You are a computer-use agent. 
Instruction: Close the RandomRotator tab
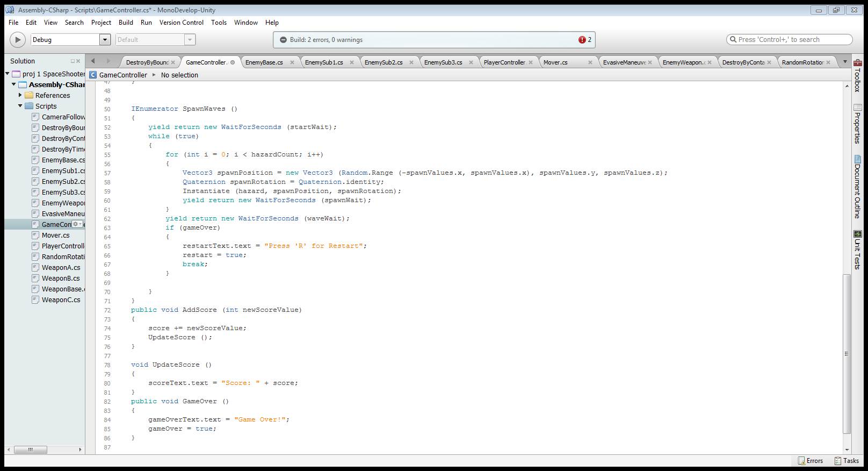tap(828, 62)
